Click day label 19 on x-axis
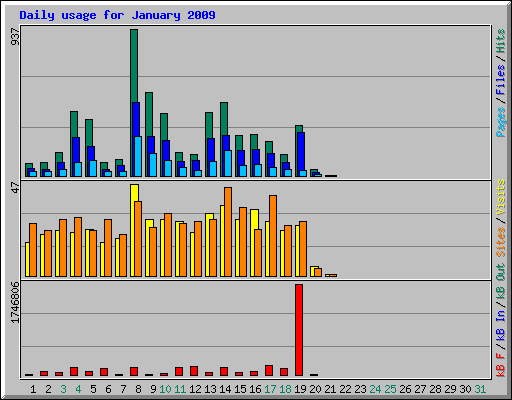The height and width of the screenshot is (400, 512). click(x=300, y=389)
